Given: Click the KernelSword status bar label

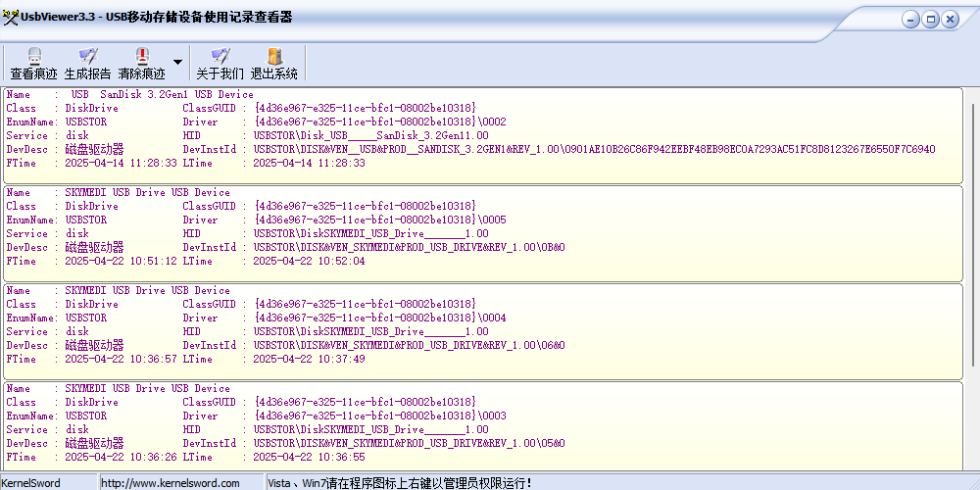Looking at the screenshot, I should point(31,483).
